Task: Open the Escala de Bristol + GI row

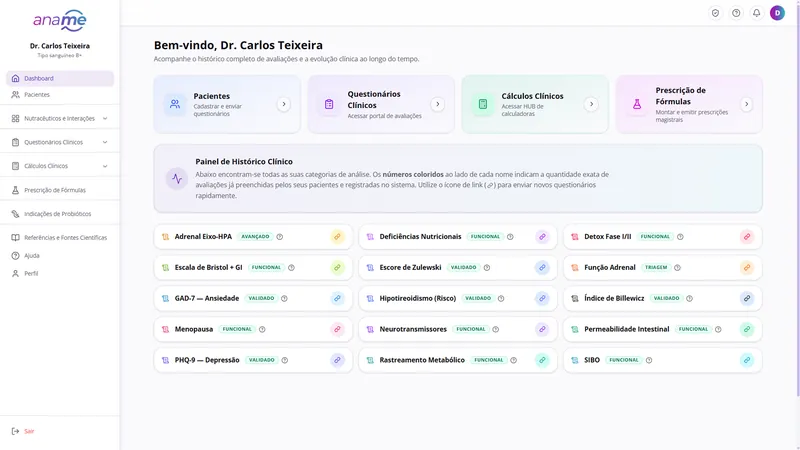Action: tap(253, 267)
